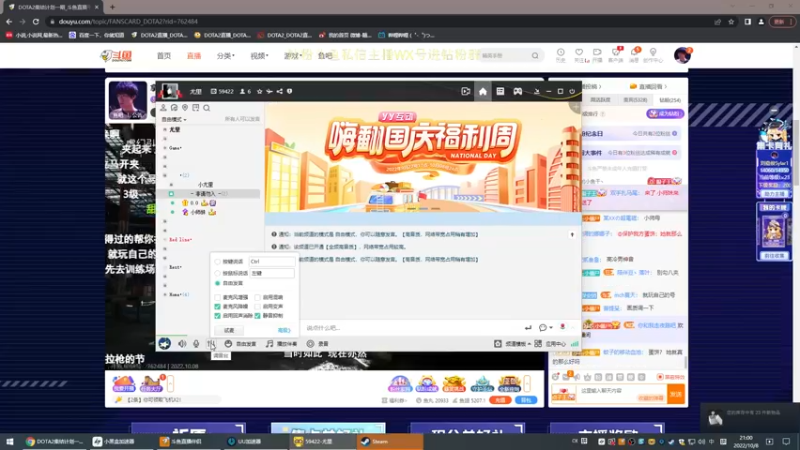This screenshot has width=800, height=450.
Task: Click YY audio tuning mixer icon
Action: pyautogui.click(x=211, y=344)
